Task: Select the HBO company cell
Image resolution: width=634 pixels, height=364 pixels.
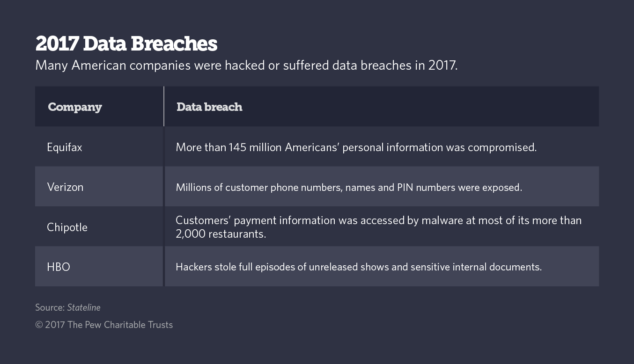Action: pos(59,267)
